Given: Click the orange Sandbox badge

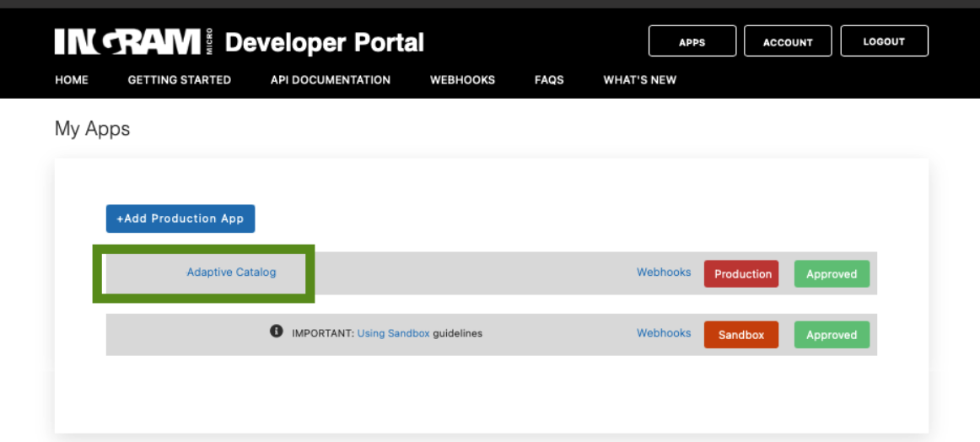Looking at the screenshot, I should [741, 335].
